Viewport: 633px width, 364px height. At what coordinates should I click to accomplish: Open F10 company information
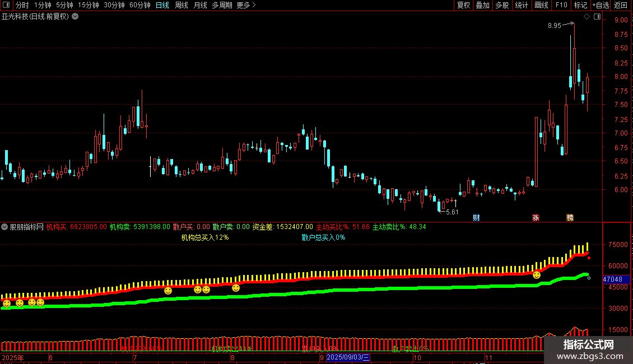(561, 5)
